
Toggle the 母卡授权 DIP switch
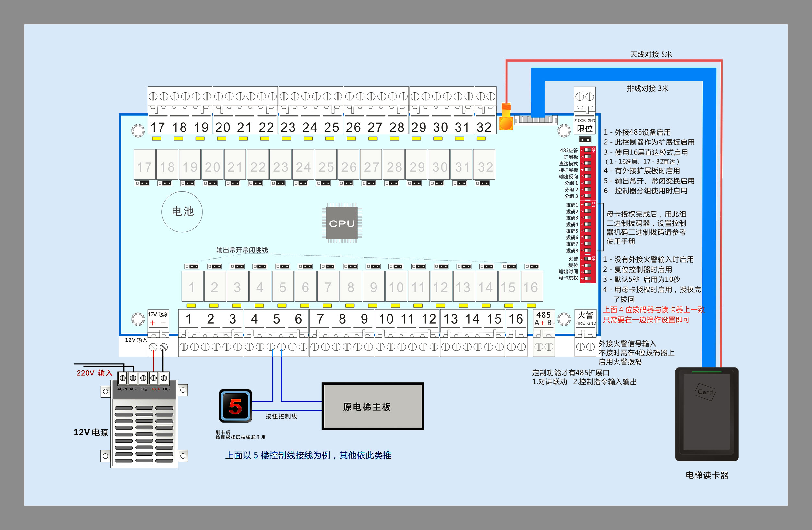pos(588,278)
